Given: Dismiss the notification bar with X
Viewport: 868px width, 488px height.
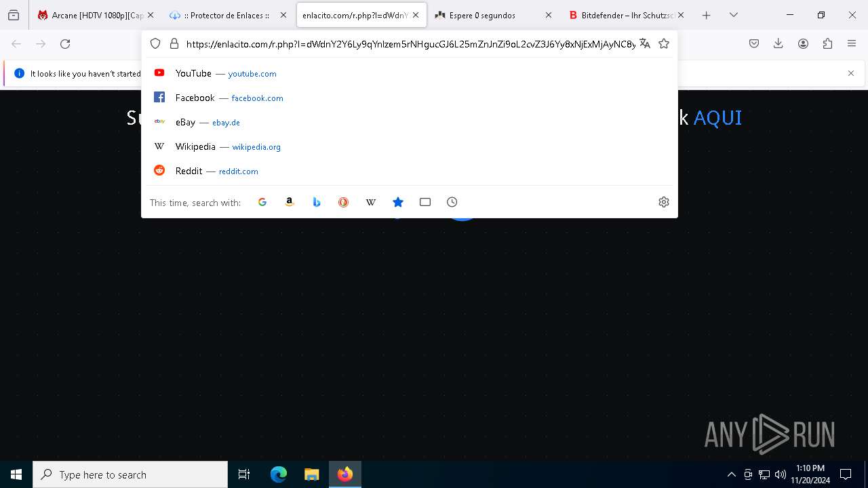Looking at the screenshot, I should coord(851,73).
